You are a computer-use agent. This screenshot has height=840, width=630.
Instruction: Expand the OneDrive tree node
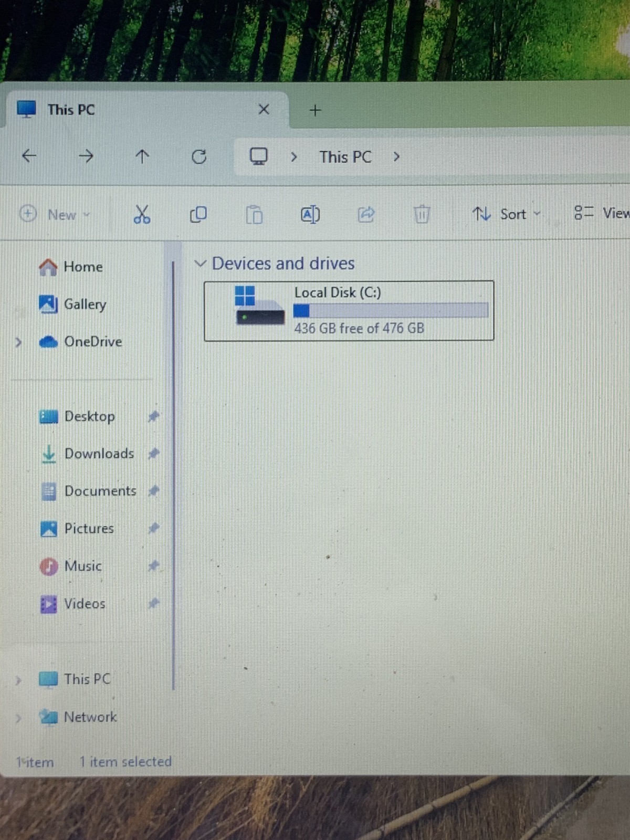(x=18, y=342)
